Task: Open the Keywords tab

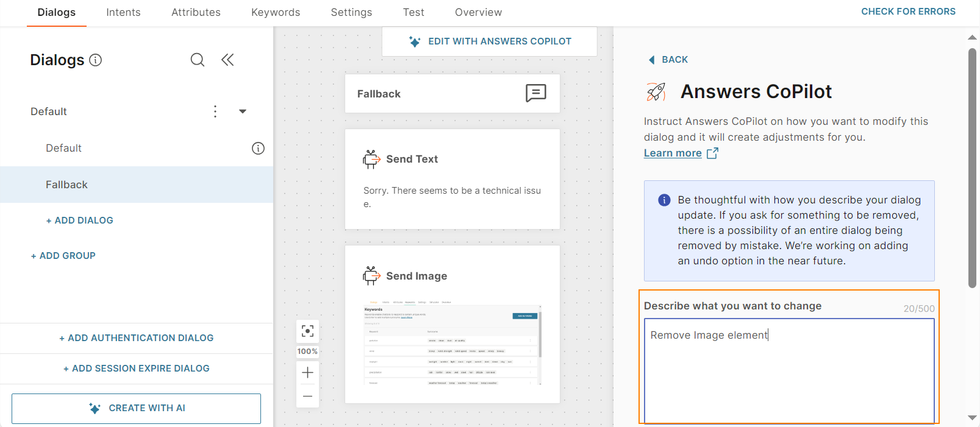Action: [x=276, y=12]
